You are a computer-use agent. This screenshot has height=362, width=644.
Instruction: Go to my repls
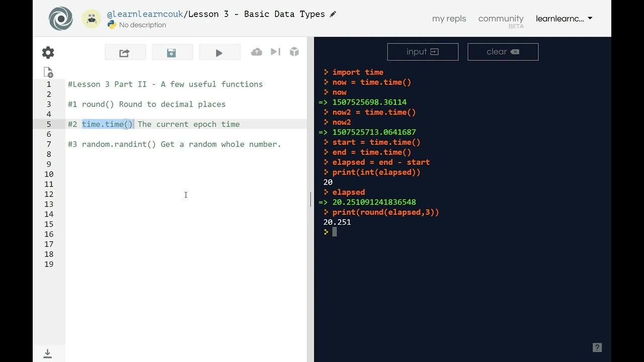tap(449, 19)
